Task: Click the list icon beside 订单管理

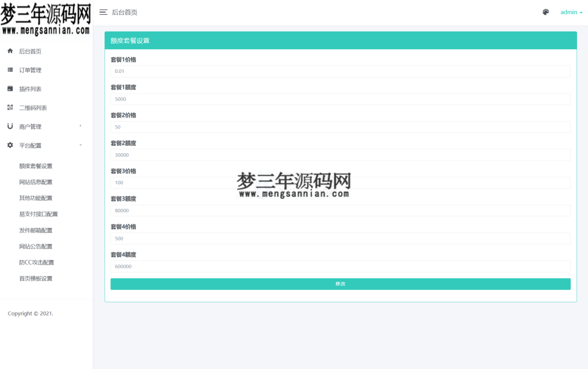Action: click(x=10, y=69)
